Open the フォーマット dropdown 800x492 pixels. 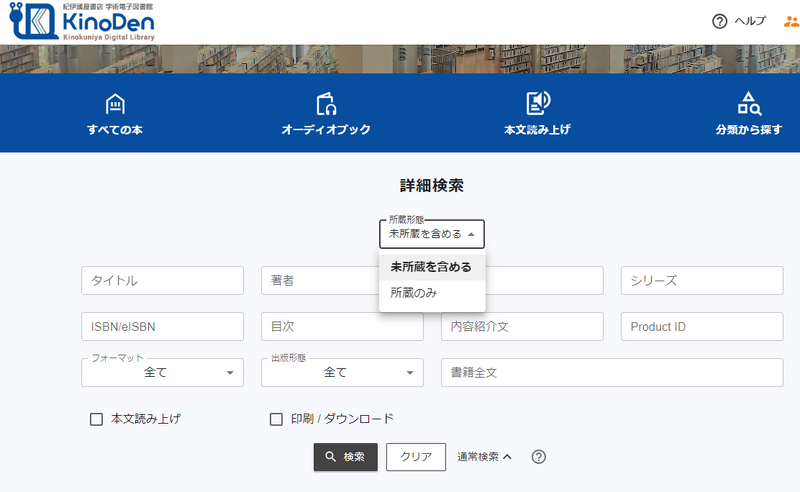point(162,373)
